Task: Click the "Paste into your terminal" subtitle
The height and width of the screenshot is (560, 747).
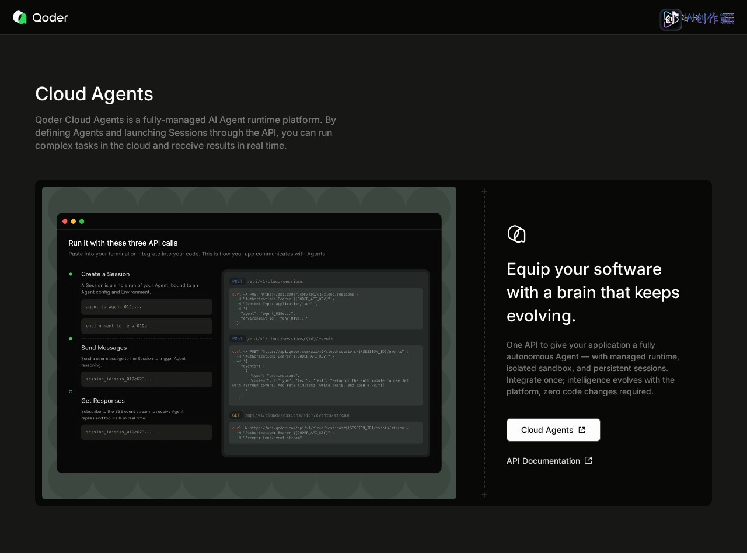Action: (x=197, y=254)
